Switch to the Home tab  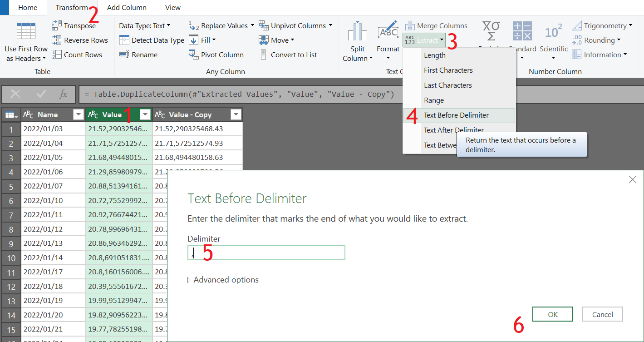tap(28, 7)
